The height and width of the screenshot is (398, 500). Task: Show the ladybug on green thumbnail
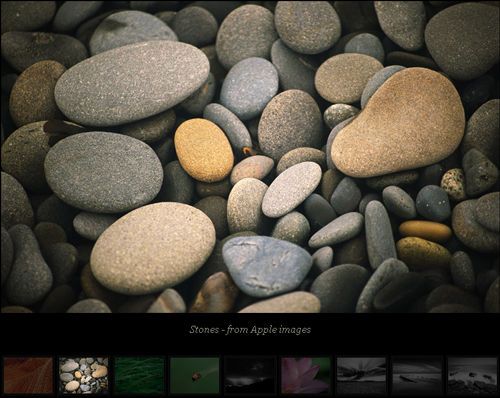pos(195,375)
